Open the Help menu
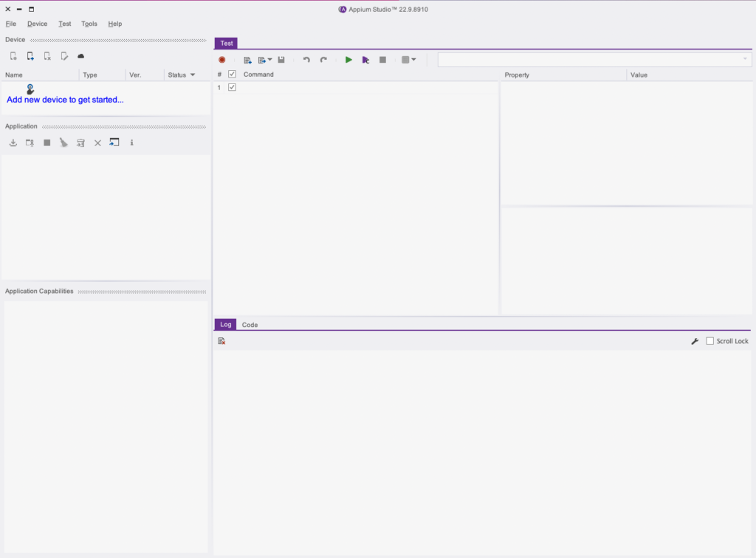756x558 pixels. click(x=114, y=24)
